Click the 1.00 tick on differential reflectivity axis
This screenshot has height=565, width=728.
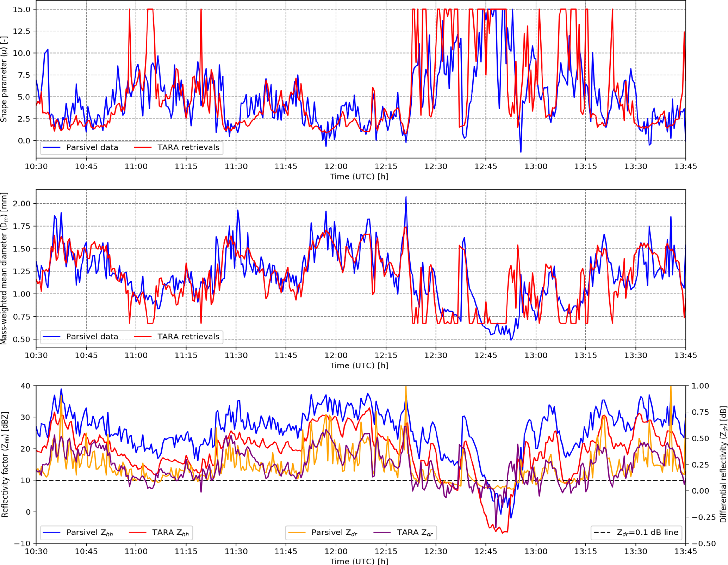(701, 386)
